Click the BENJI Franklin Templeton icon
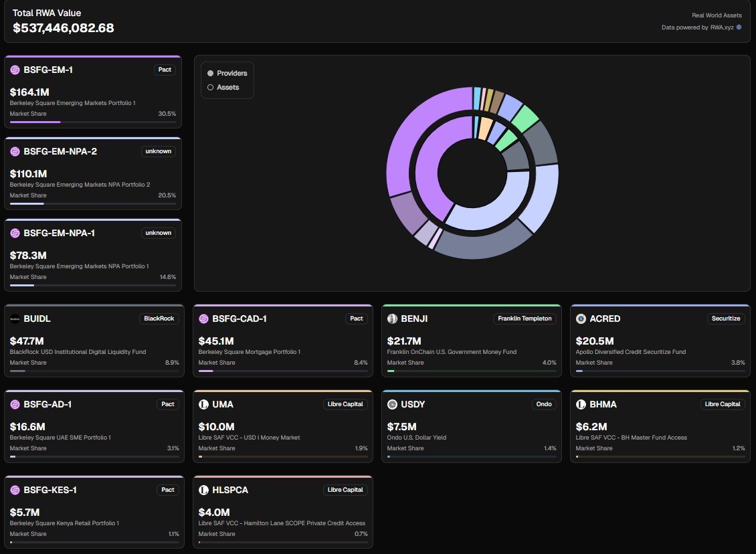Image resolution: width=756 pixels, height=554 pixels. pyautogui.click(x=392, y=318)
